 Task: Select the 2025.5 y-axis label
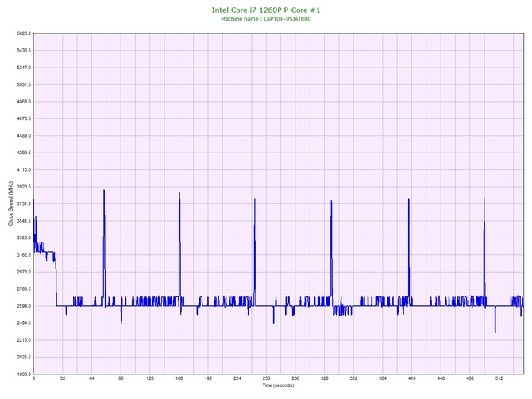click(x=24, y=357)
